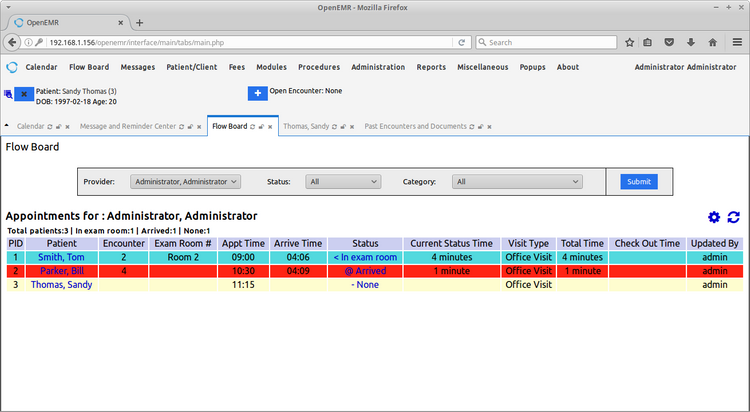
Task: Toggle lock on Thomas, Sandy tab
Action: [x=343, y=127]
